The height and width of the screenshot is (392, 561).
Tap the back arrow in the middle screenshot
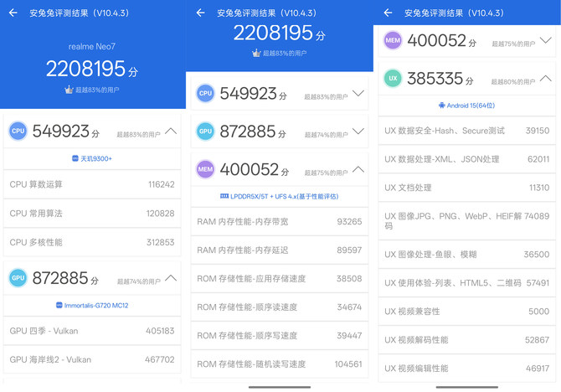(201, 13)
